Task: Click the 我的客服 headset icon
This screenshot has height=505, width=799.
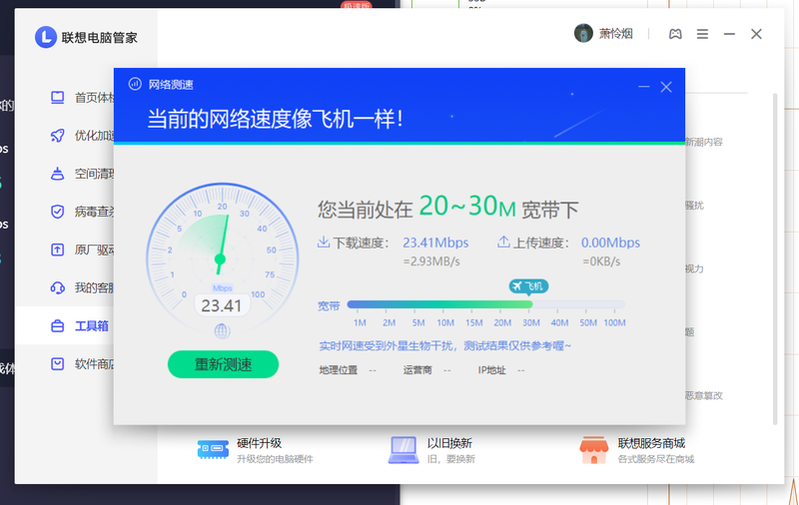Action: (x=58, y=288)
